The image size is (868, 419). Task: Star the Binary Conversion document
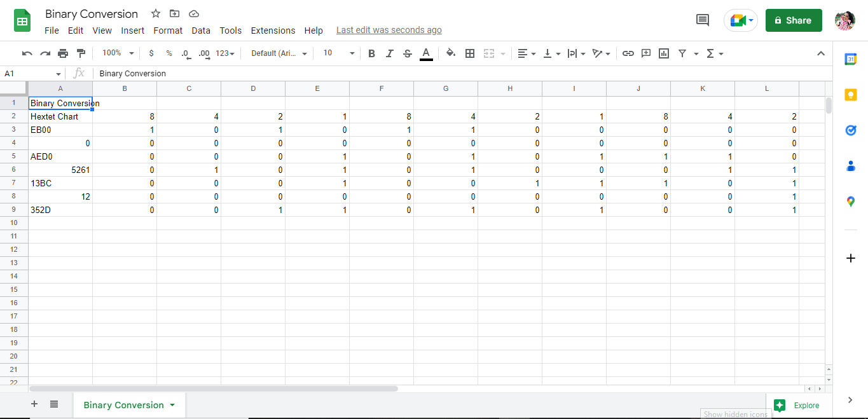click(x=156, y=13)
